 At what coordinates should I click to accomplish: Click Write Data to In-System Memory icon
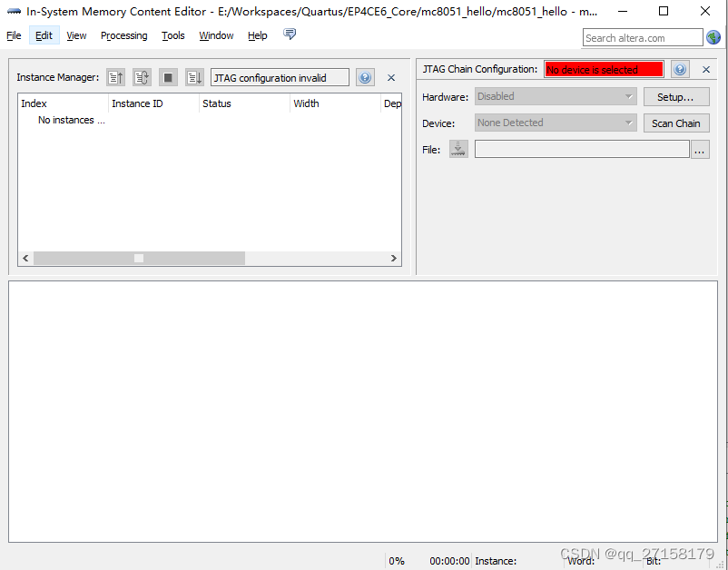coord(194,77)
